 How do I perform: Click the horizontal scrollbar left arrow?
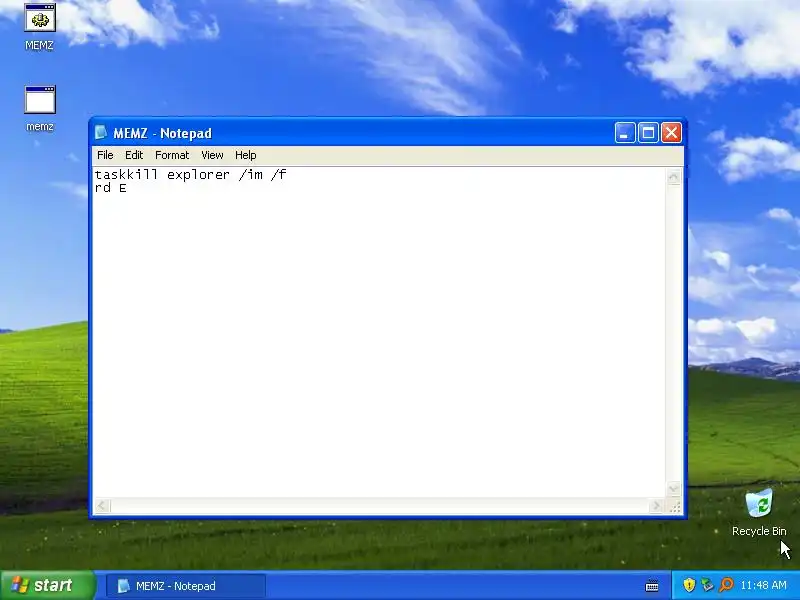click(x=102, y=506)
